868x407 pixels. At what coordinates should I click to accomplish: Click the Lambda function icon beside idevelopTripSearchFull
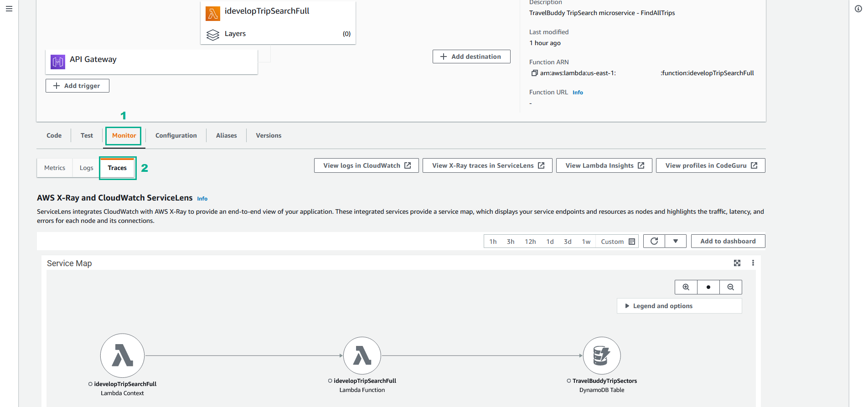[x=213, y=14]
